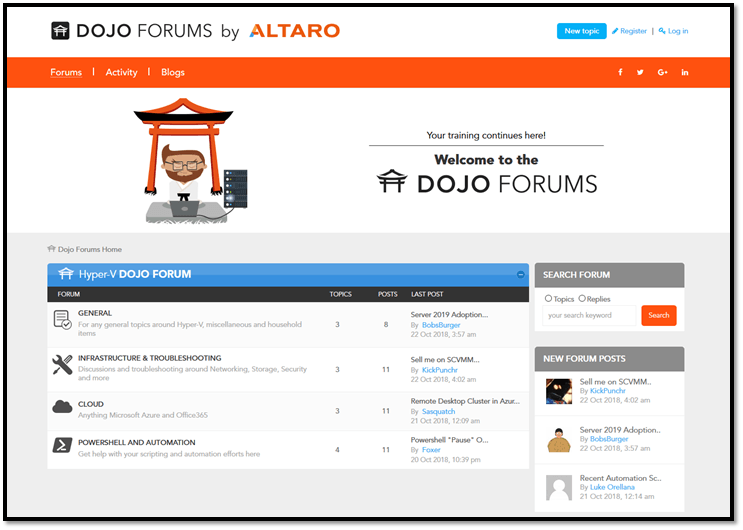743x530 pixels.
Task: Select the Topics radio button
Action: (548, 298)
